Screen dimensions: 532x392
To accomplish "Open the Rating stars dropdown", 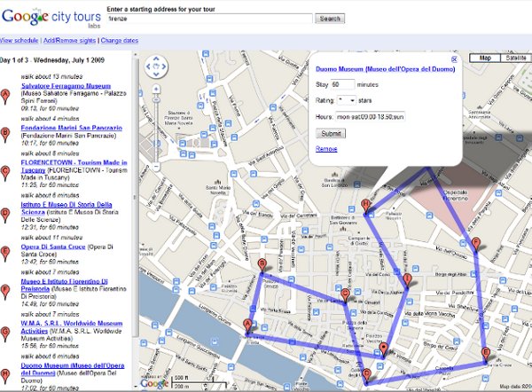I will (347, 100).
